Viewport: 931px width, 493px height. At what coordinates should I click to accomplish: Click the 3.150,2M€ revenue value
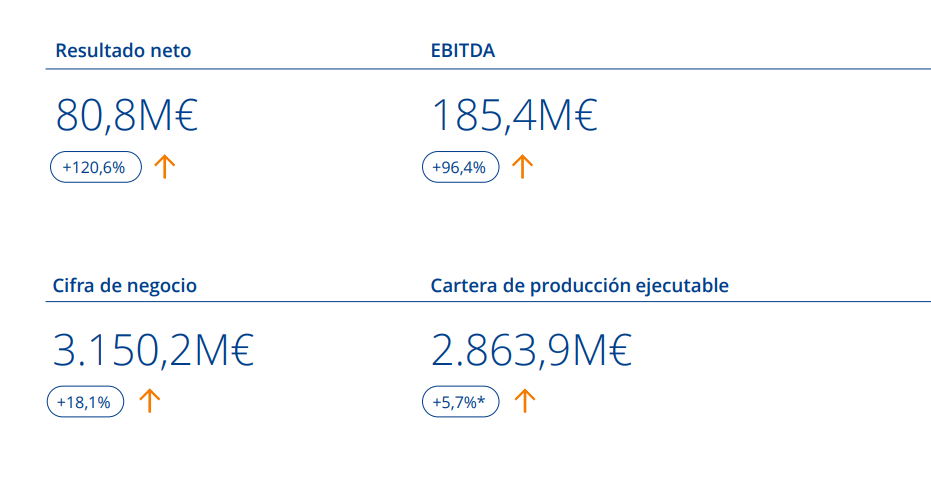(153, 351)
